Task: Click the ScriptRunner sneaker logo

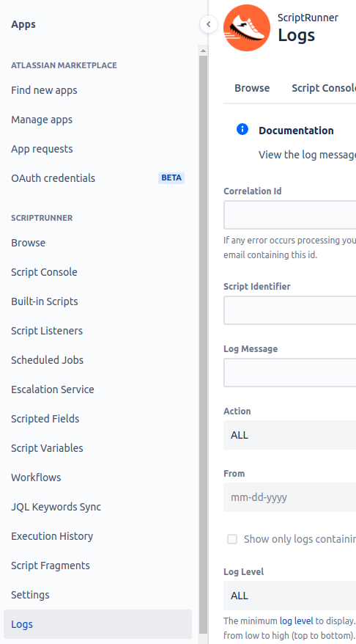Action: pos(247,28)
